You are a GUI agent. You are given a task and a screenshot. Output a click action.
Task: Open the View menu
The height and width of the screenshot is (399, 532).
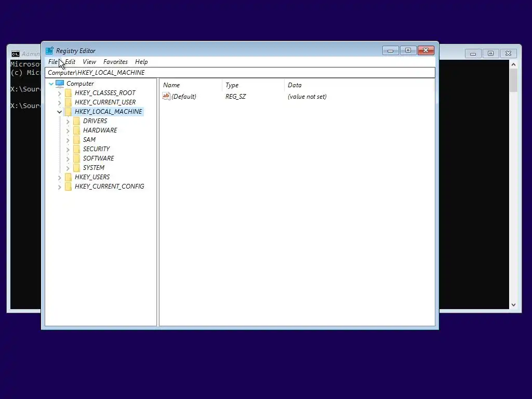[x=89, y=62]
